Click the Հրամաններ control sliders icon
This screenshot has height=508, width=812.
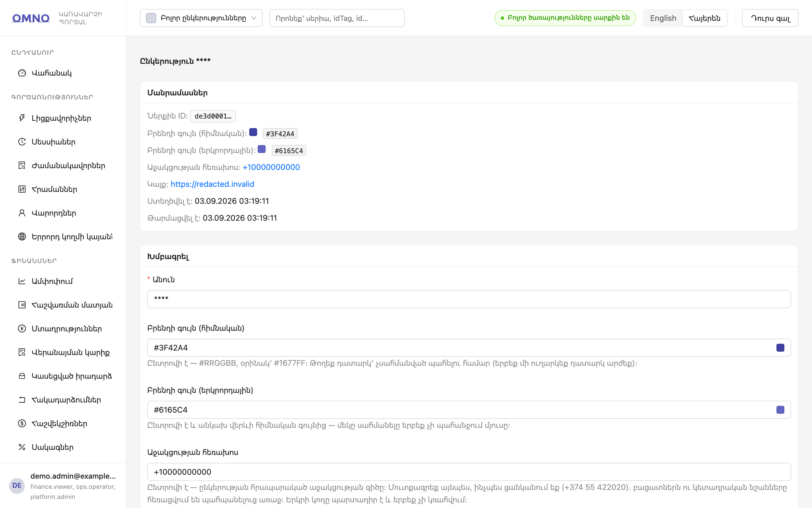pyautogui.click(x=22, y=189)
